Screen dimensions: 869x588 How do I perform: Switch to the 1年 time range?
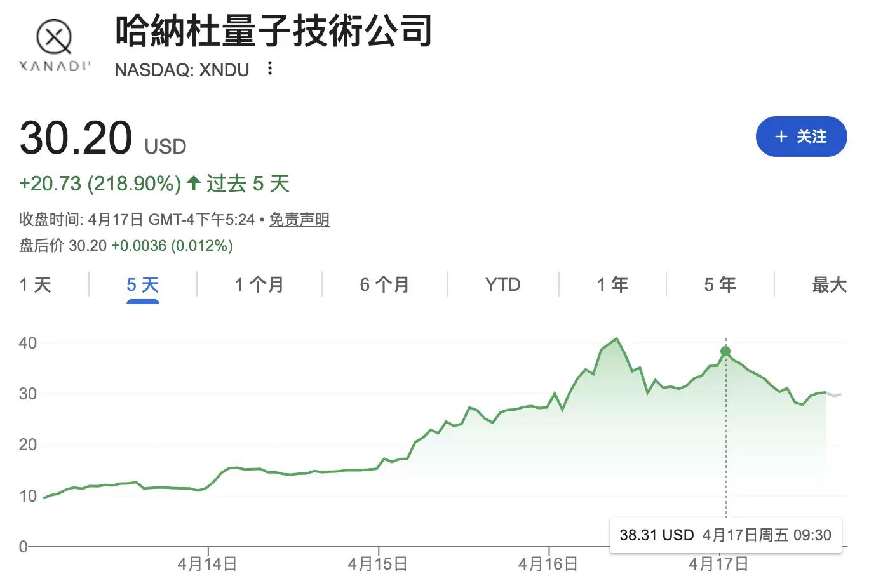(x=612, y=284)
